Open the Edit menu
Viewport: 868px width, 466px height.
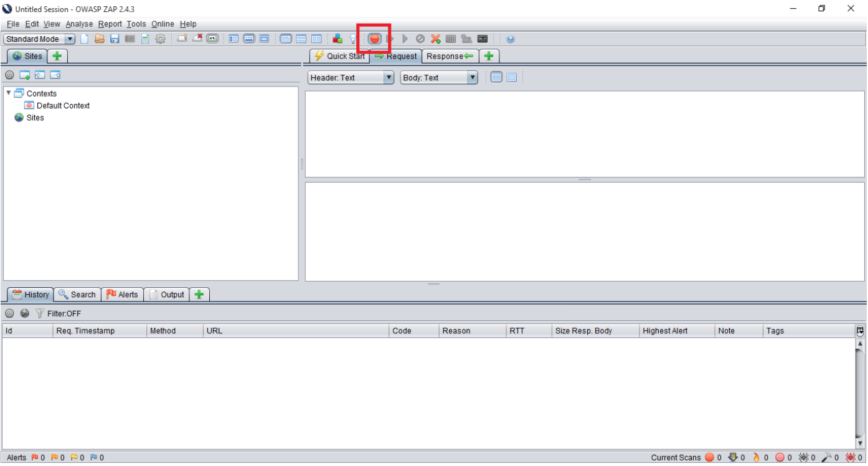pyautogui.click(x=32, y=24)
